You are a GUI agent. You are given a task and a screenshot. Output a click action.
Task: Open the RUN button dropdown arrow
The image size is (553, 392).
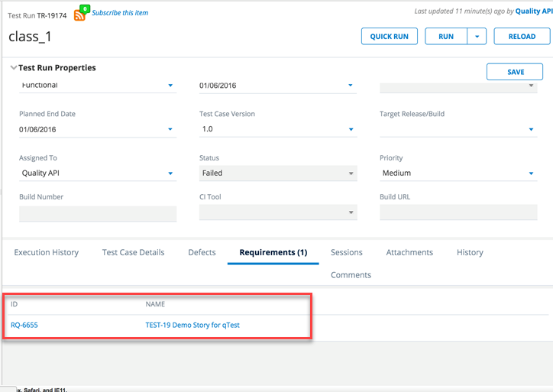(477, 37)
